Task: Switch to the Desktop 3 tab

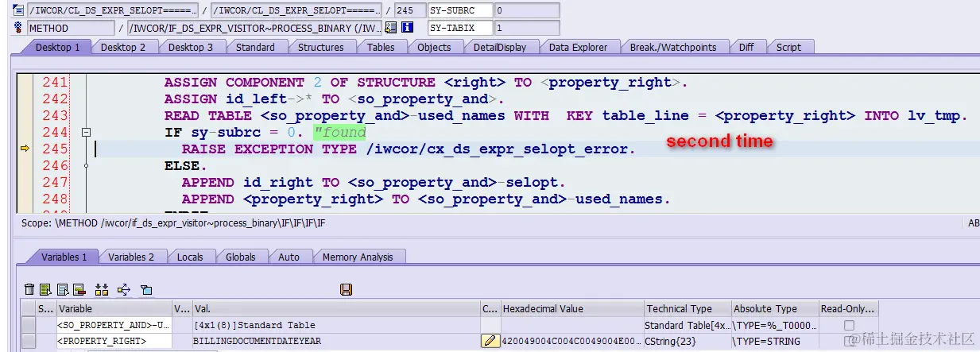Action: tap(191, 47)
